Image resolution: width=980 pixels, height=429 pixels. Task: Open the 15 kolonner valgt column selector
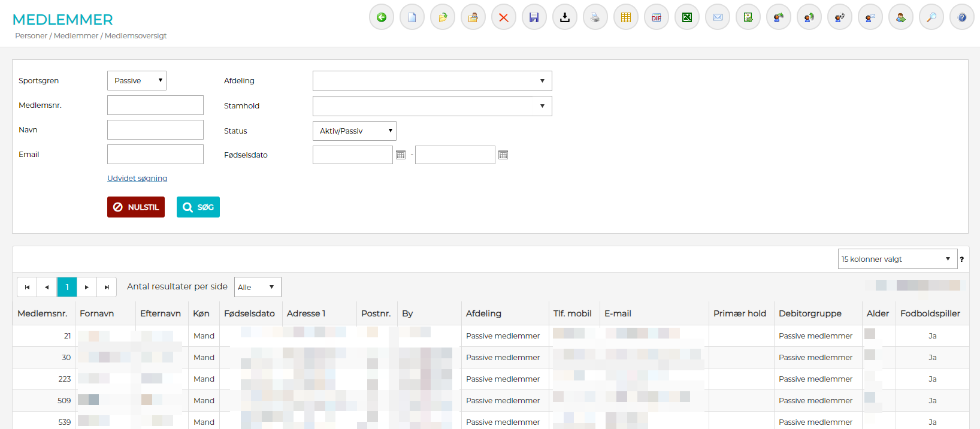(x=897, y=259)
